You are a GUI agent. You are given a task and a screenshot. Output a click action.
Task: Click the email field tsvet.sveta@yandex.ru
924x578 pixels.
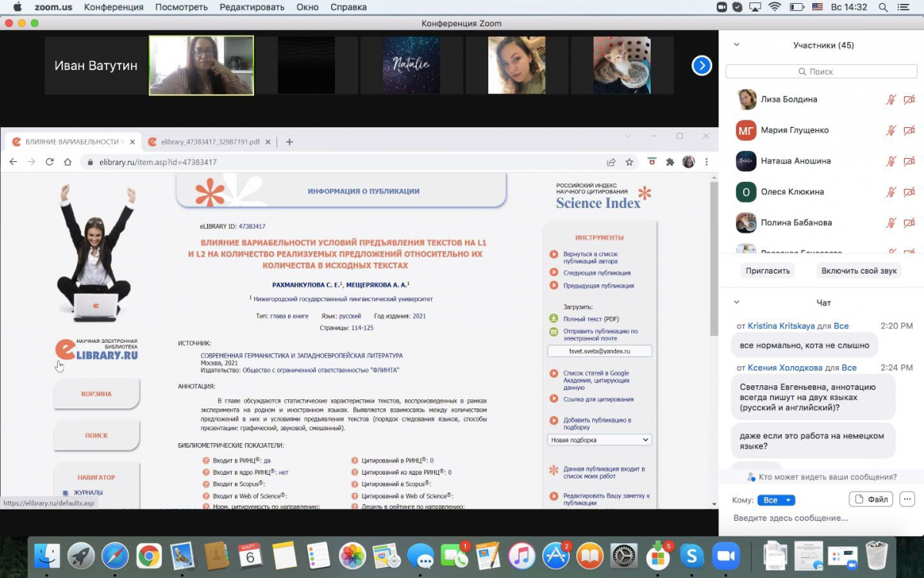coord(600,351)
